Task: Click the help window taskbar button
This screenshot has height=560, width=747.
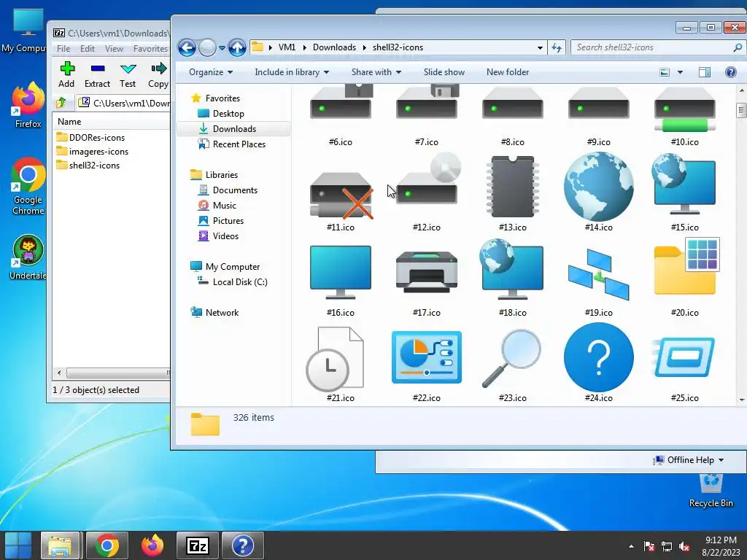Action: pyautogui.click(x=242, y=545)
